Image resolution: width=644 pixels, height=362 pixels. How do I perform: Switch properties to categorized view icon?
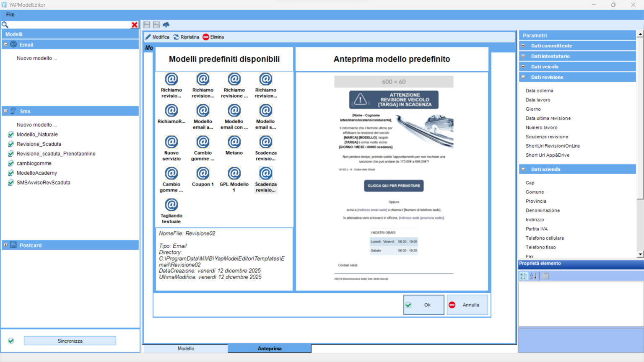coord(524,276)
